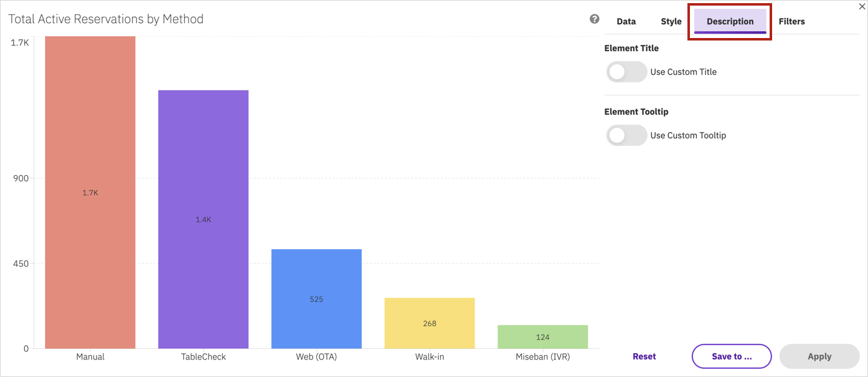Open the Save to ... button

point(732,356)
